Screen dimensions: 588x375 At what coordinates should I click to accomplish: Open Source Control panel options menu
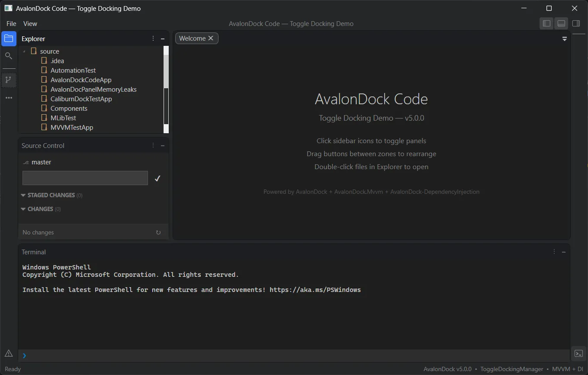(x=153, y=145)
